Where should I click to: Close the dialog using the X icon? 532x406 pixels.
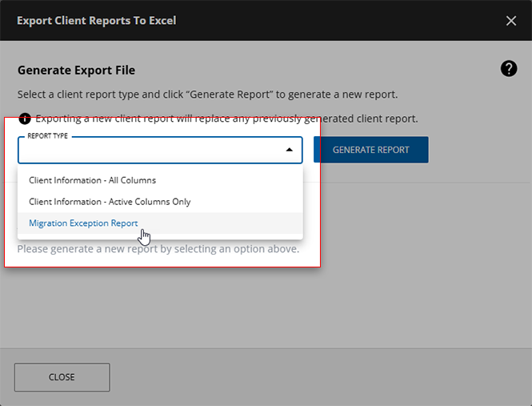(x=511, y=21)
